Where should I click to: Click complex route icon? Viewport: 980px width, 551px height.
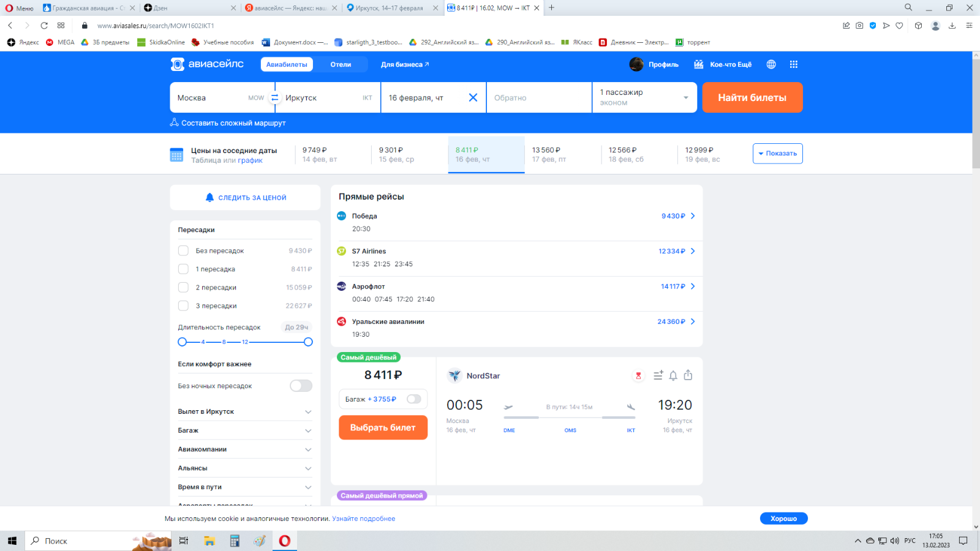tap(174, 122)
